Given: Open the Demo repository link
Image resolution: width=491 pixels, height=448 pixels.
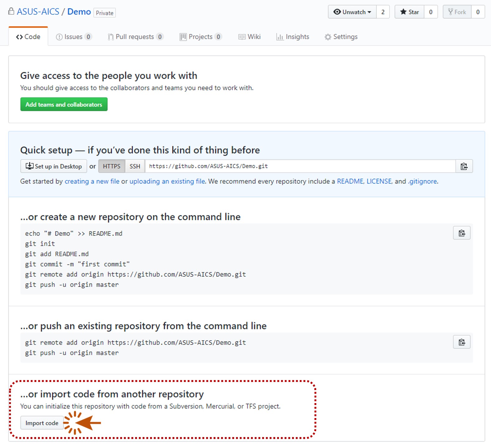Looking at the screenshot, I should tap(79, 12).
